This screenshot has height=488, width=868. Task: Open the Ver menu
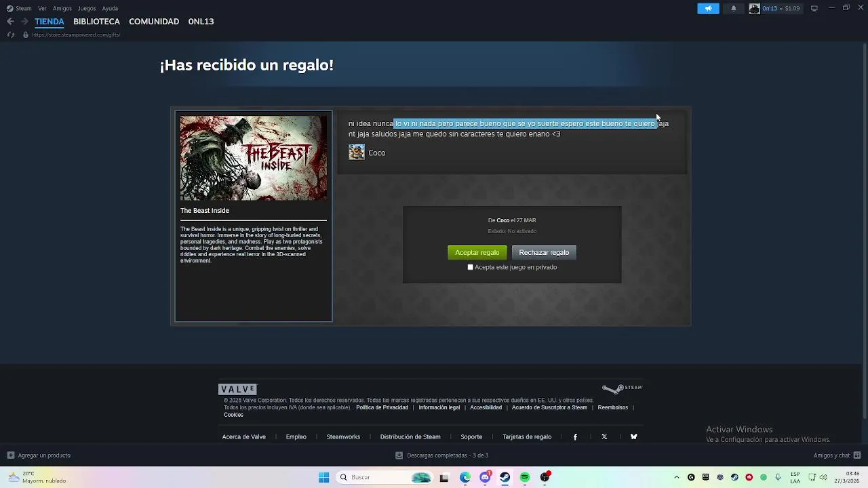(x=42, y=8)
